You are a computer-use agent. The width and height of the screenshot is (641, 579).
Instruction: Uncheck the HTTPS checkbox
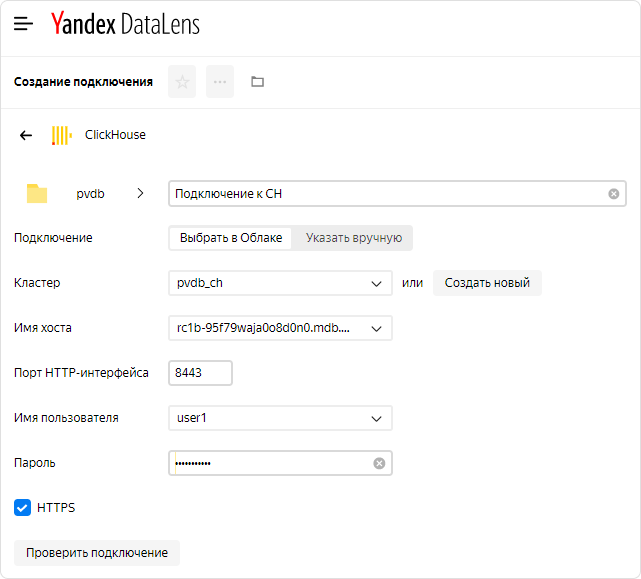pos(22,508)
